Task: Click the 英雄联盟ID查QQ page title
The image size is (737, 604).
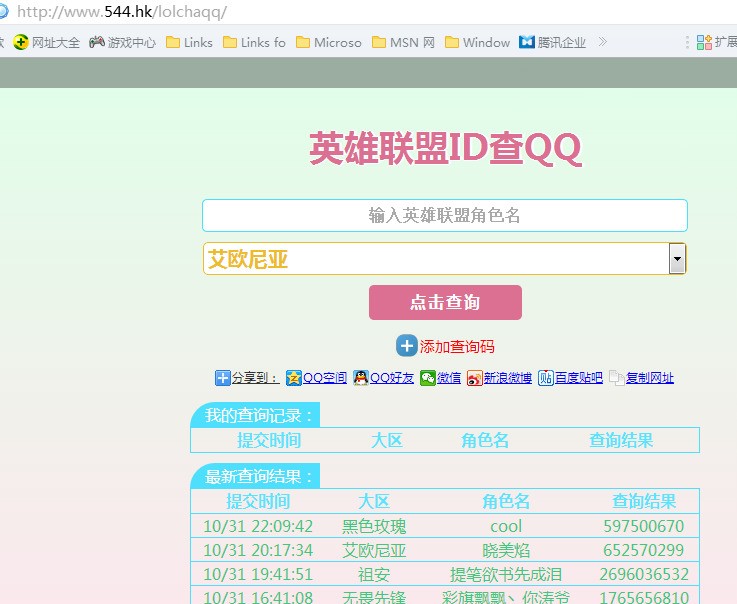Action: (445, 149)
